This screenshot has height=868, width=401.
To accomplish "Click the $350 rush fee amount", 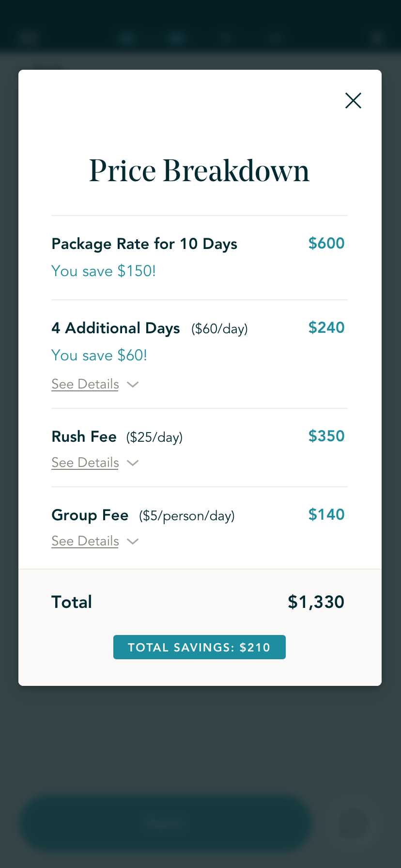I will coord(326,436).
